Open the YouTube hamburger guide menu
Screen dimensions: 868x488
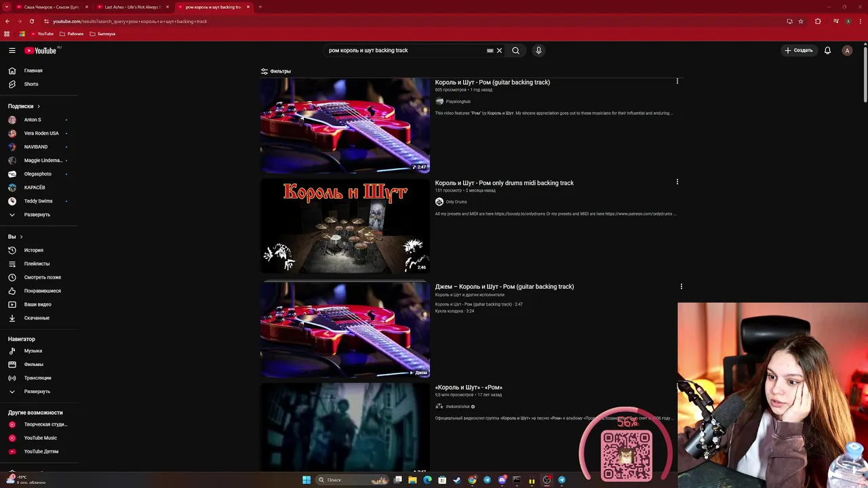(x=12, y=50)
